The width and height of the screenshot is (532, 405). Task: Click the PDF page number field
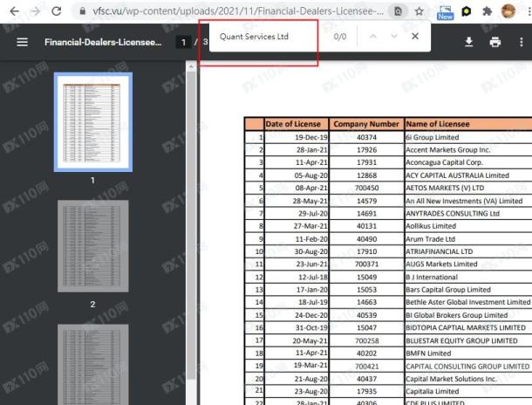coord(183,42)
